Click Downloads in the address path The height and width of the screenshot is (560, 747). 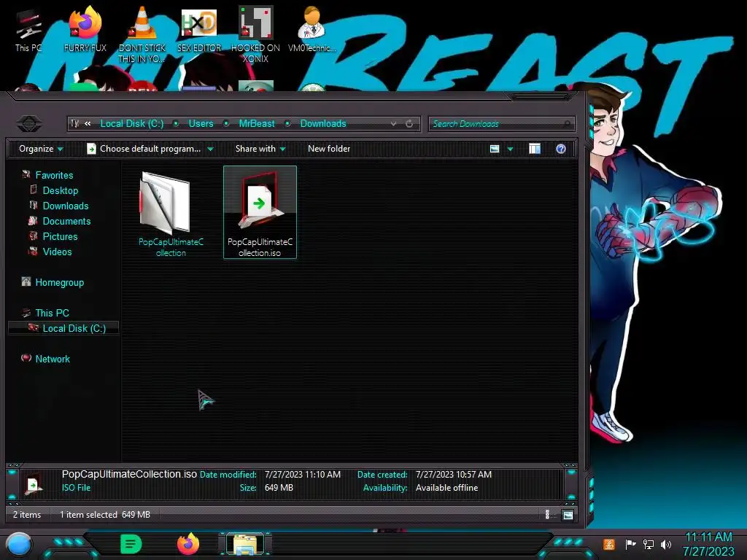tap(323, 124)
